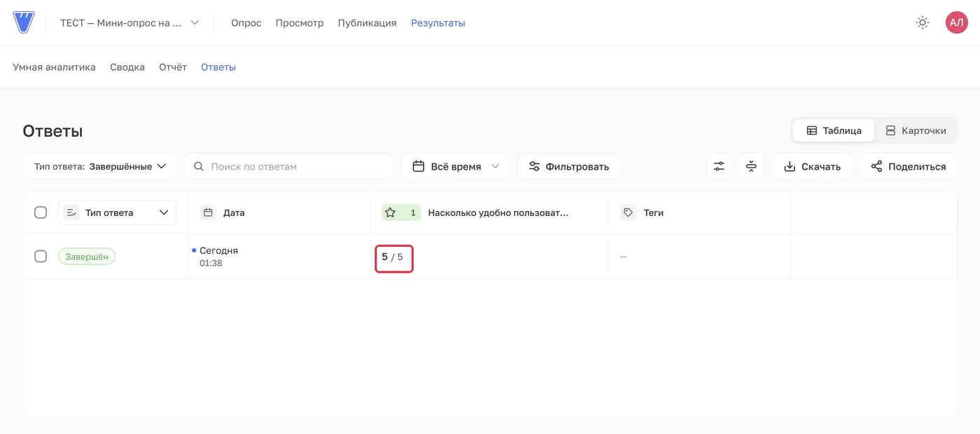Open the Всё время date range dropdown

point(456,166)
